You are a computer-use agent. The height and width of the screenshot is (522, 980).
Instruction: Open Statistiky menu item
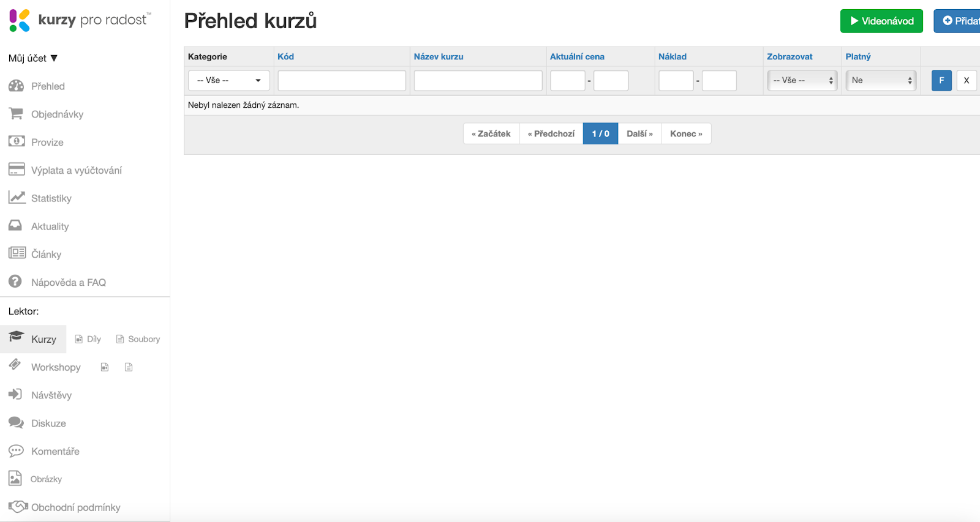coord(51,198)
